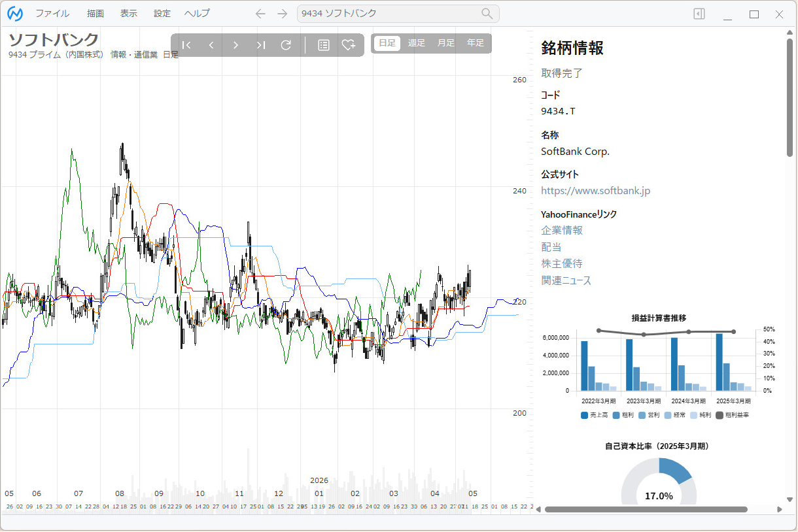This screenshot has width=798, height=532.
Task: Jump to first stock button
Action: [x=186, y=45]
